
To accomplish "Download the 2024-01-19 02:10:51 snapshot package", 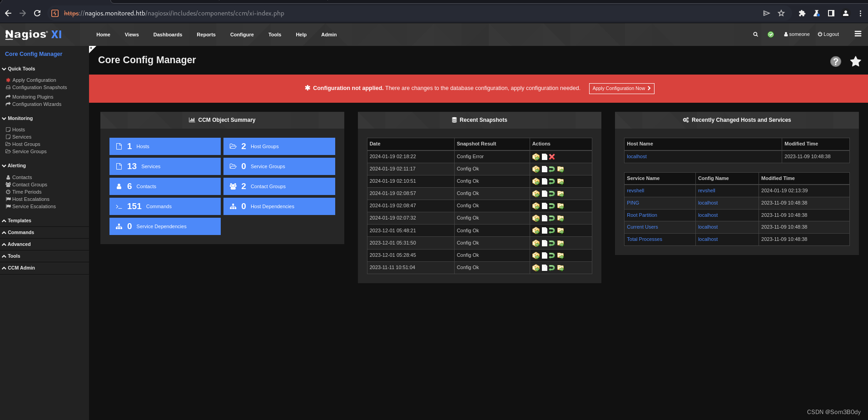I will (x=536, y=181).
